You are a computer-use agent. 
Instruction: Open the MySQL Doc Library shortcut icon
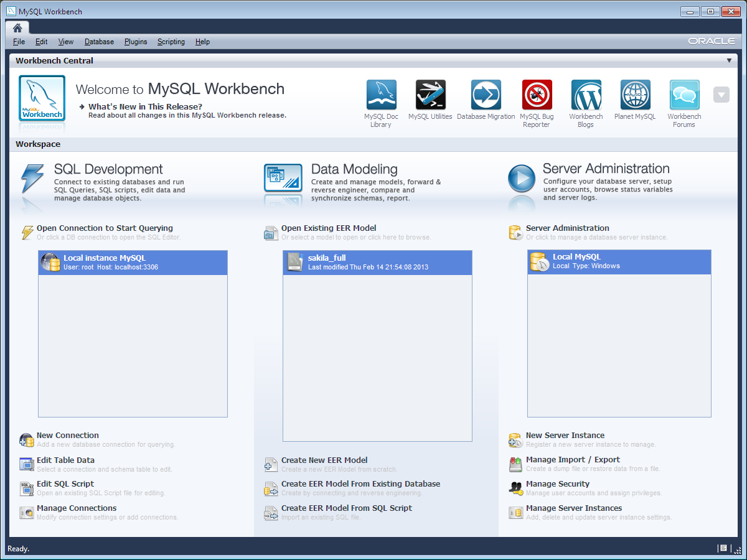coord(382,95)
